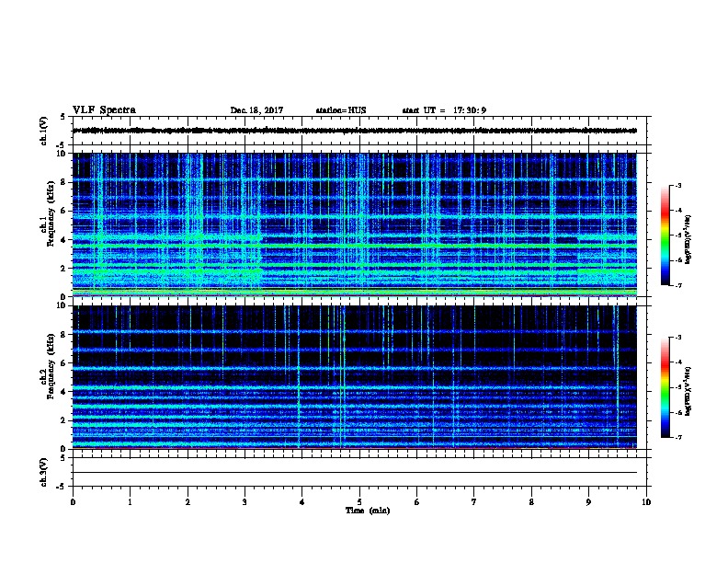Click the "station=HUS" header label
Viewport: 728px width, 563px height.
pos(341,110)
